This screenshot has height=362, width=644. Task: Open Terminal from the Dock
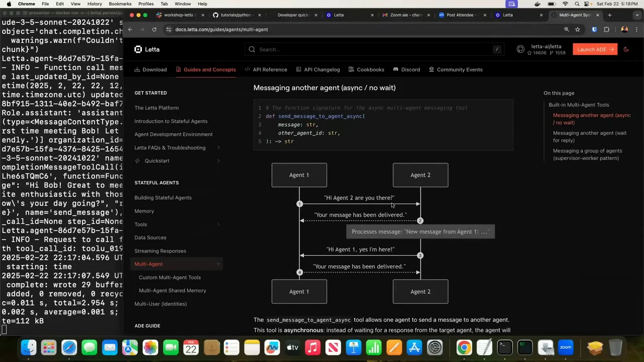coord(505,347)
